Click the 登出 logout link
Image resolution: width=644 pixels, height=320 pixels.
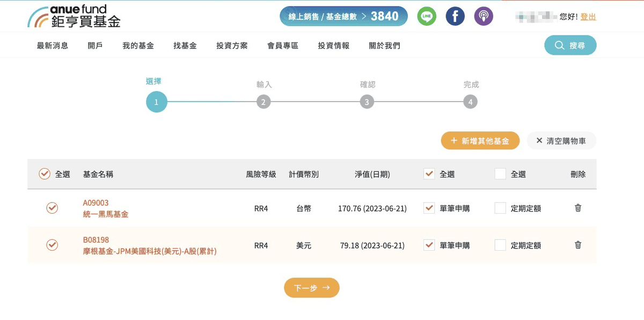coord(588,17)
